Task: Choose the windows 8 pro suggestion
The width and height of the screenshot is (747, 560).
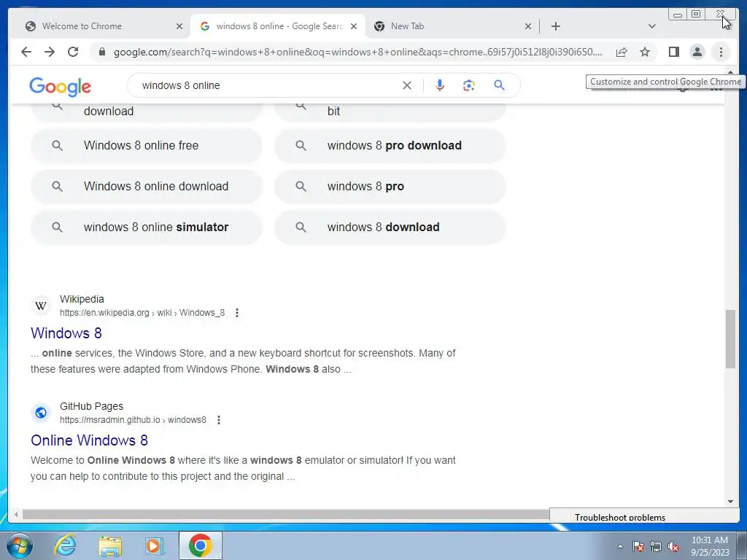Action: coord(390,187)
